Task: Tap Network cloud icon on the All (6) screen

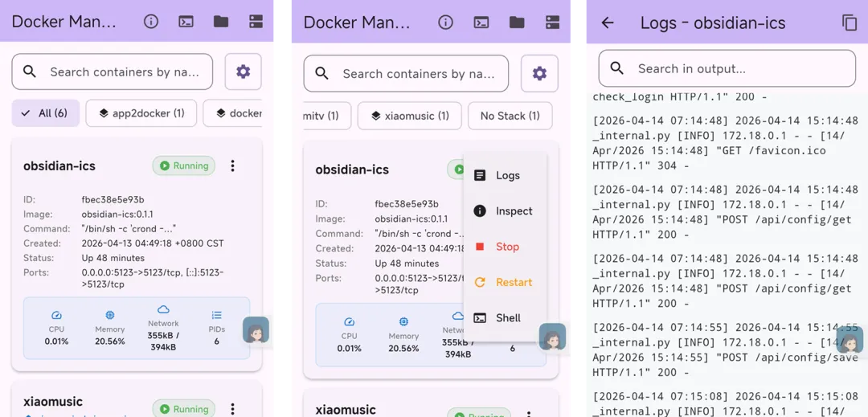Action: coord(163,309)
